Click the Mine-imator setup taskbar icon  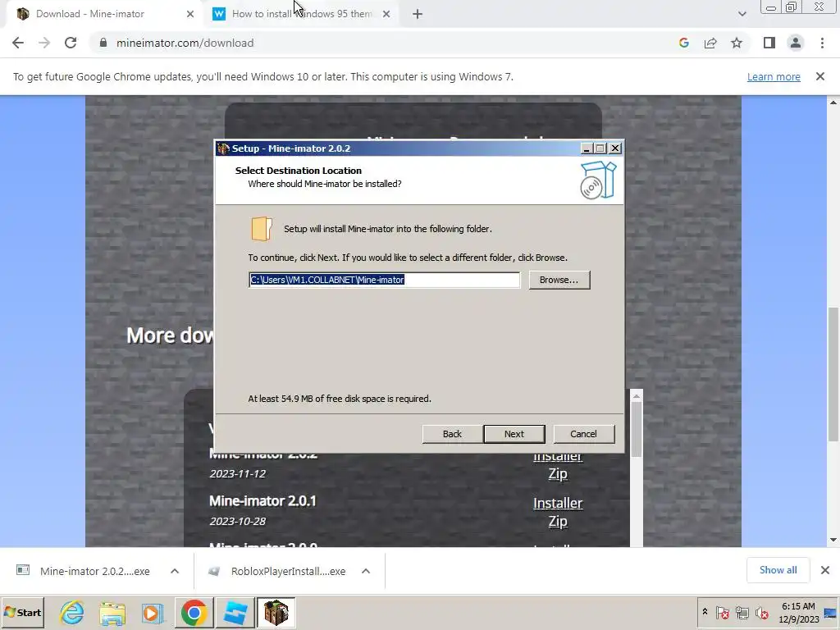[276, 612]
